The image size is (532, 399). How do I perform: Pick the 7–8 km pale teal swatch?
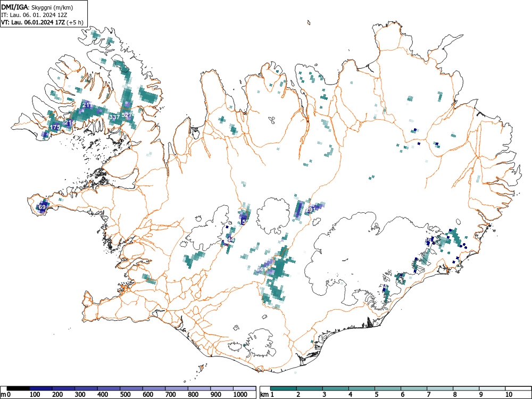440,388
